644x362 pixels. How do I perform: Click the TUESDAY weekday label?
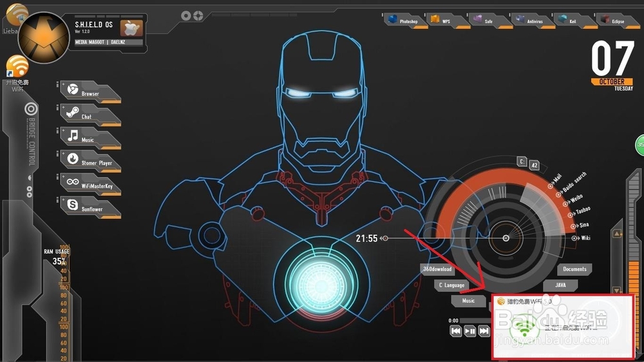pos(623,88)
